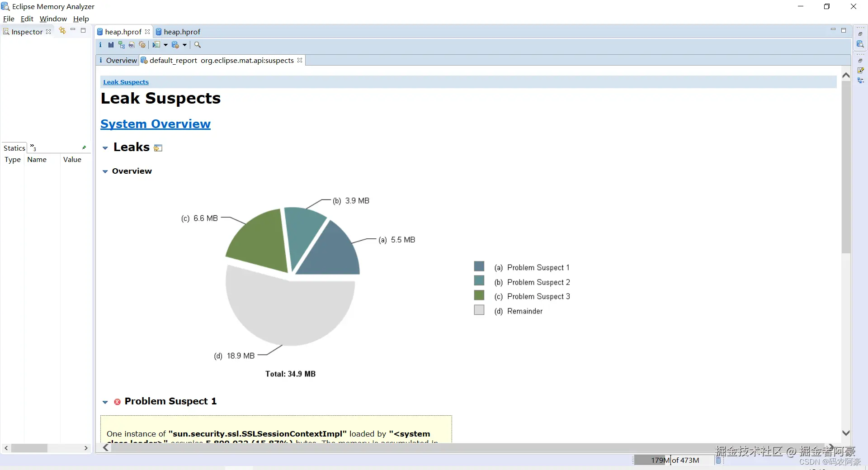Image resolution: width=868 pixels, height=470 pixels.
Task: Open the heap dump overview info icon
Action: click(x=100, y=45)
